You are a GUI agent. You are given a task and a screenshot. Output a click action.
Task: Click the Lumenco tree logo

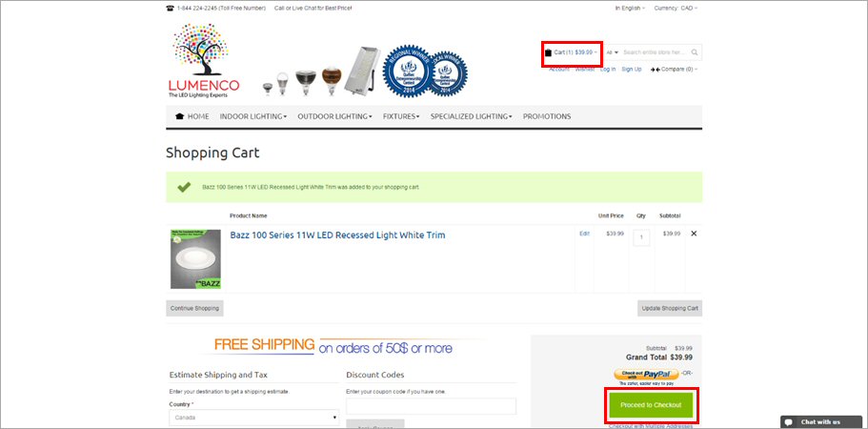204,61
